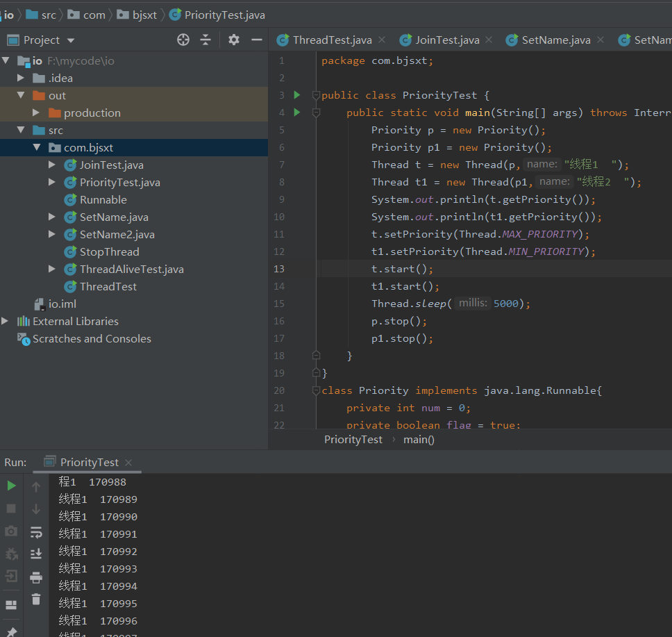Click the settings bug icon in Run sidebar

click(x=11, y=554)
